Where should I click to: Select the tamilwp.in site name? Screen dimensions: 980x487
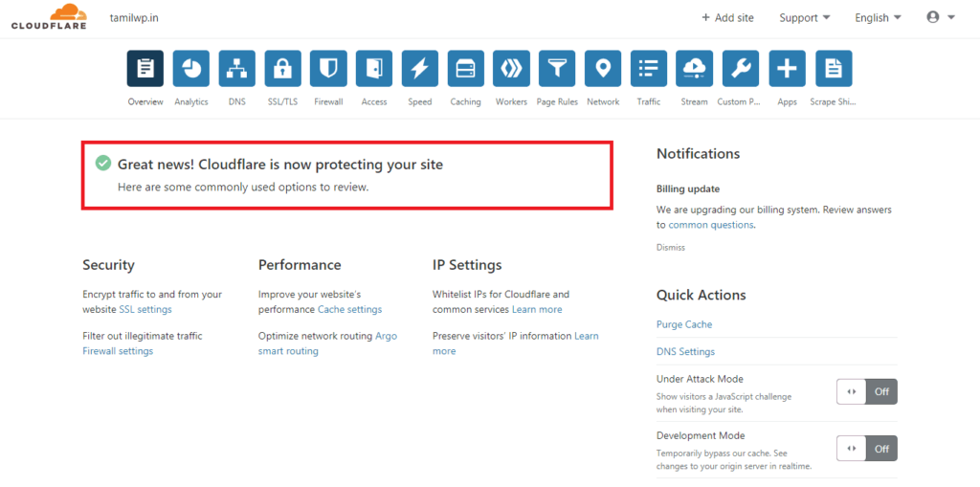[134, 17]
